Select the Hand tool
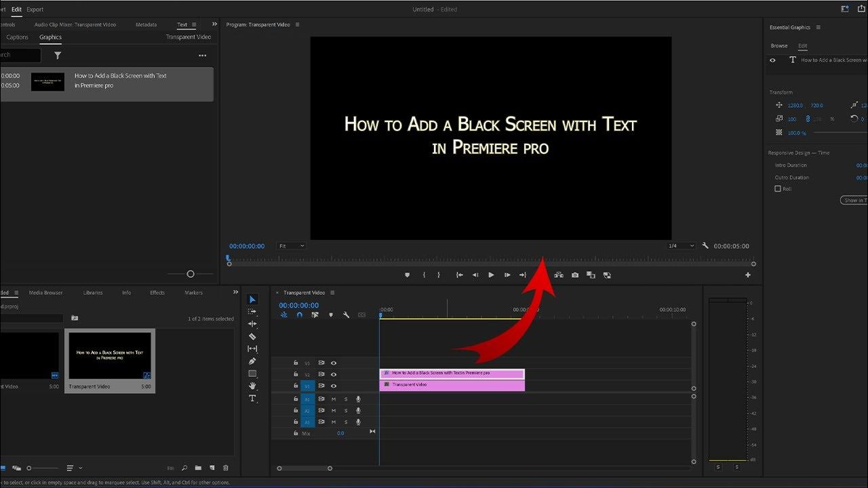The height and width of the screenshot is (488, 868). point(252,386)
